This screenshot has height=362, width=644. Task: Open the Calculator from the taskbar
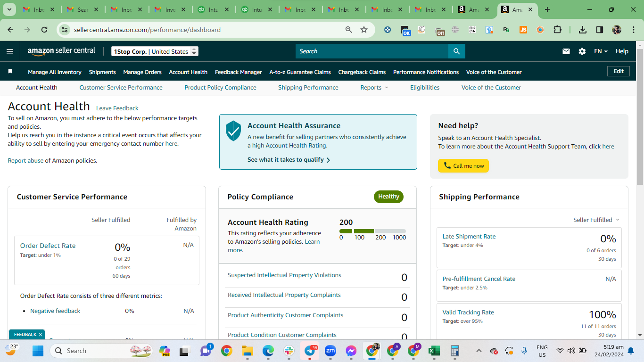coord(454,351)
